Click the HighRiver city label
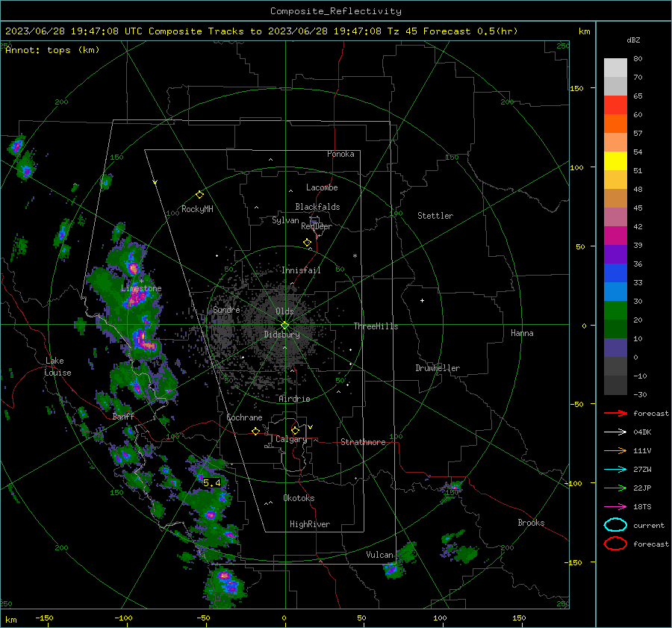672x628 pixels. [310, 524]
